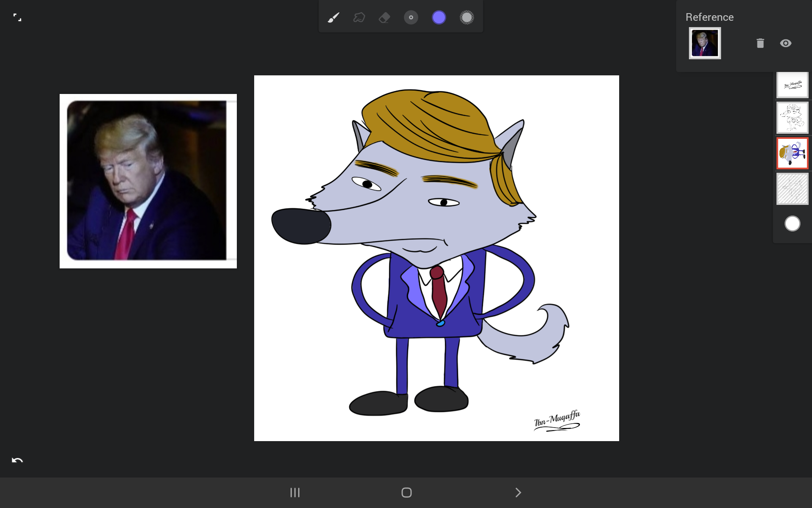
Task: Select the reference image thumbnail
Action: (x=705, y=43)
